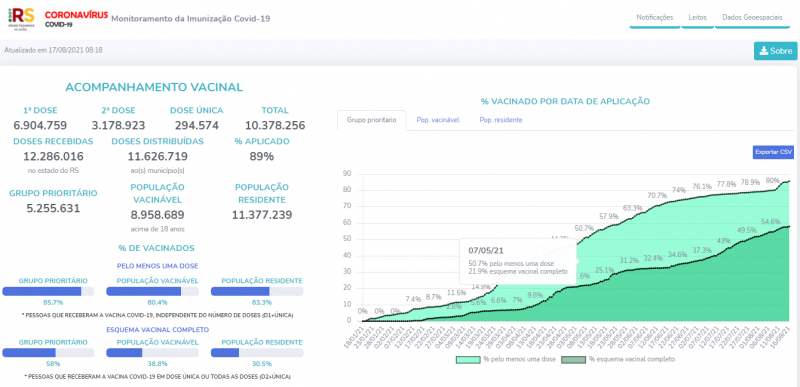Click the download icon on Sobre button

tap(763, 51)
